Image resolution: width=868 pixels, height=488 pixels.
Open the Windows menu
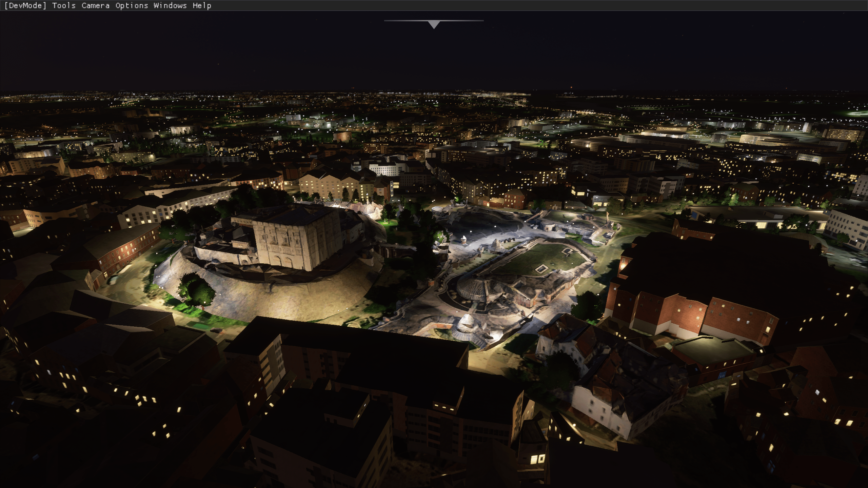[x=170, y=5]
